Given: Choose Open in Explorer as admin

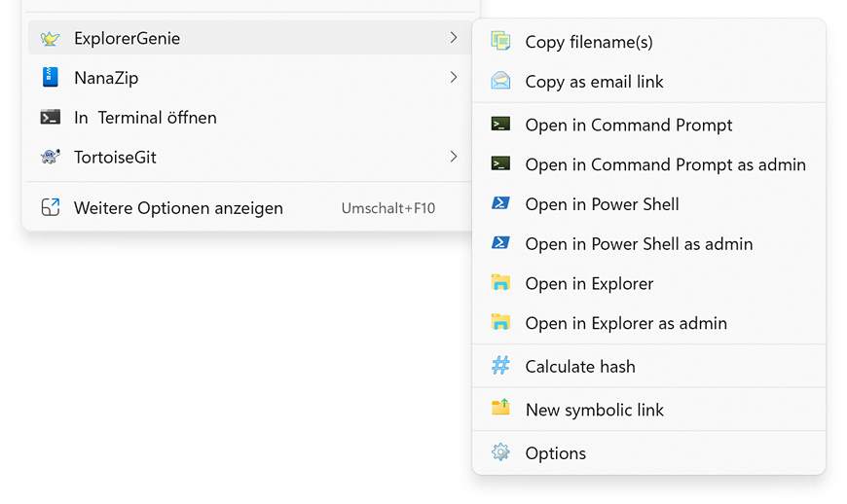Looking at the screenshot, I should point(649,323).
